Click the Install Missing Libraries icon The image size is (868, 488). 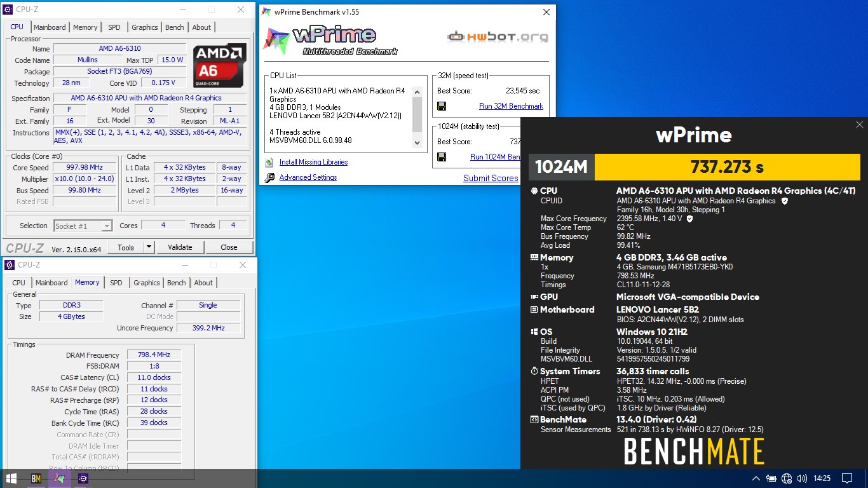(269, 162)
